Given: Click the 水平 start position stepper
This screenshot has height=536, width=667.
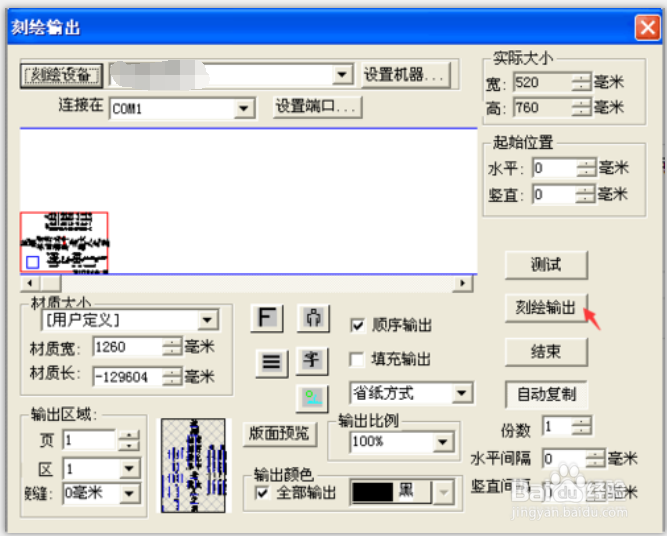Looking at the screenshot, I should click(x=587, y=168).
